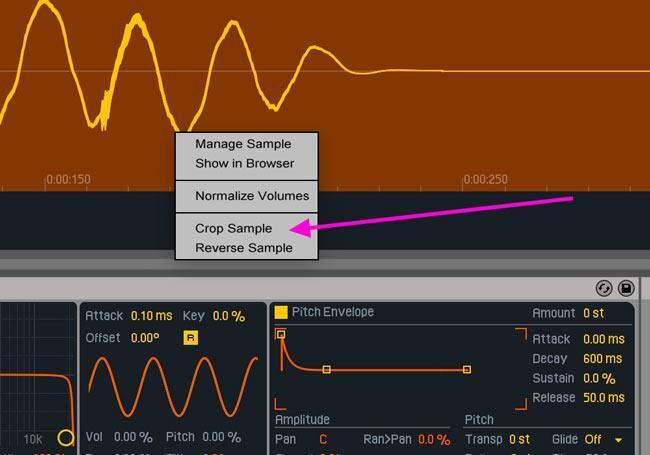Click the LFO Attack value field
Viewport: 650px width, 455px height.
(x=150, y=316)
